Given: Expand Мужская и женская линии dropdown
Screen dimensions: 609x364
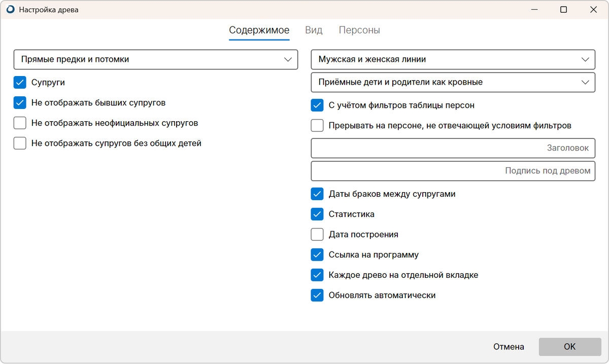Looking at the screenshot, I should pyautogui.click(x=453, y=59).
